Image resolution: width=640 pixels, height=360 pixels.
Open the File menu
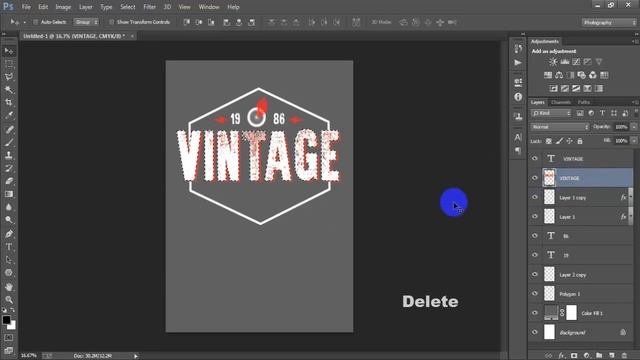(26, 7)
